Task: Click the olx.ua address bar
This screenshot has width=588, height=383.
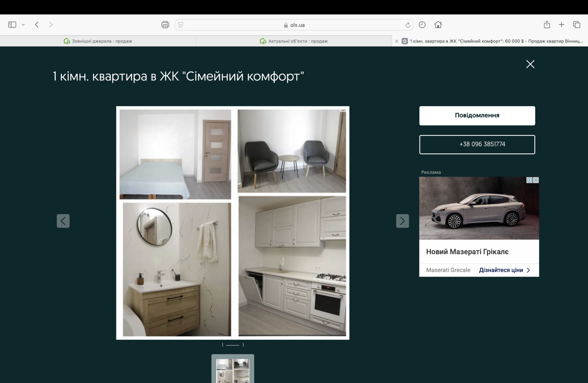Action: click(x=294, y=25)
